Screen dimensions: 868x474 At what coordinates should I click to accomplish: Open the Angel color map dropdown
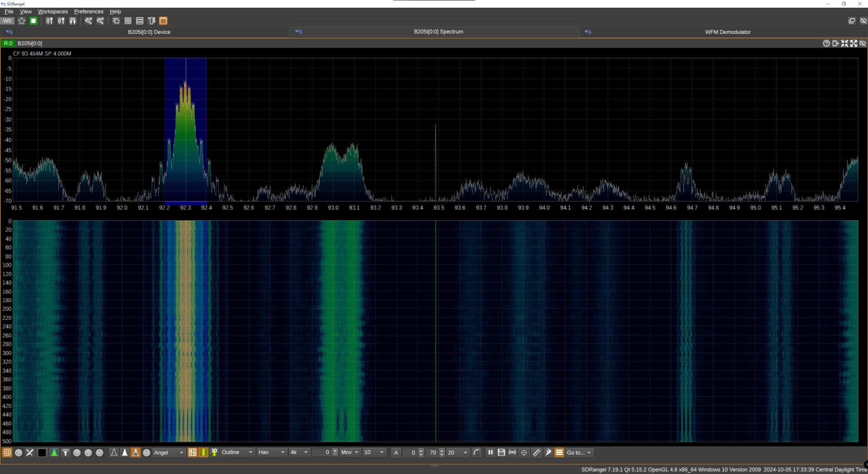coord(169,452)
